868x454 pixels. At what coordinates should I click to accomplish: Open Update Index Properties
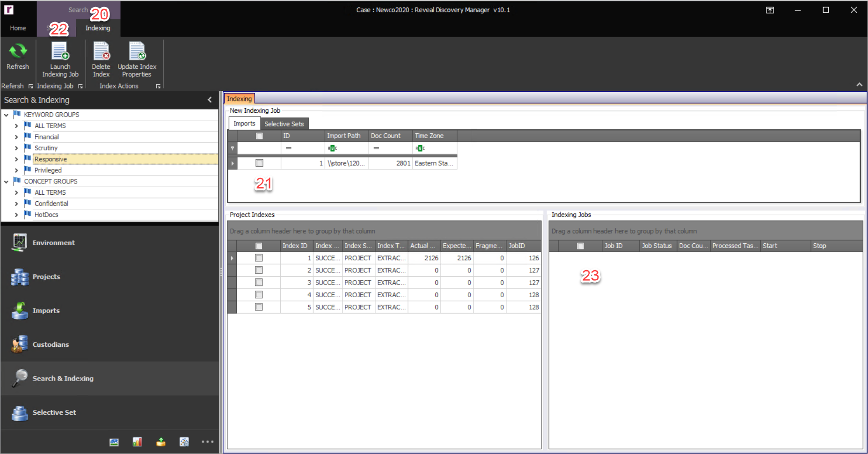click(137, 60)
